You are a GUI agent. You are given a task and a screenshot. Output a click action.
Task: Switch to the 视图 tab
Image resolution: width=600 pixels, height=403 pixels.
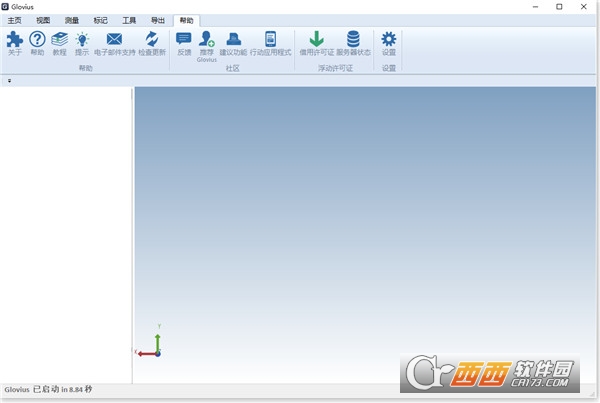point(43,20)
